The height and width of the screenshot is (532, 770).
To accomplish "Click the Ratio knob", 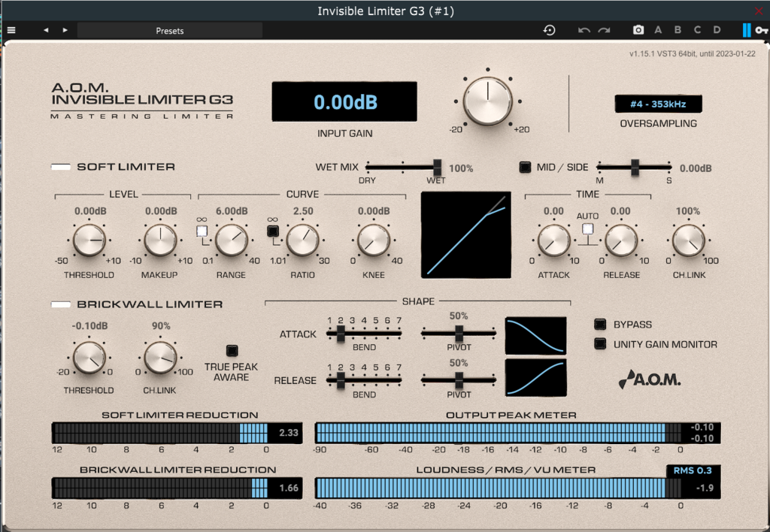I will (302, 240).
